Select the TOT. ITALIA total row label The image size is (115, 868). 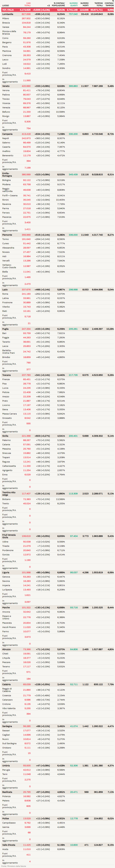coord(8,10)
